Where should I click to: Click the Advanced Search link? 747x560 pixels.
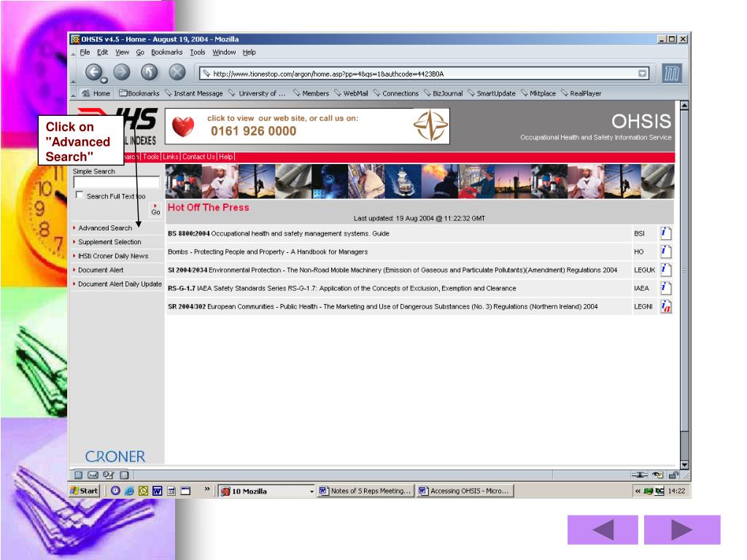pyautogui.click(x=105, y=228)
